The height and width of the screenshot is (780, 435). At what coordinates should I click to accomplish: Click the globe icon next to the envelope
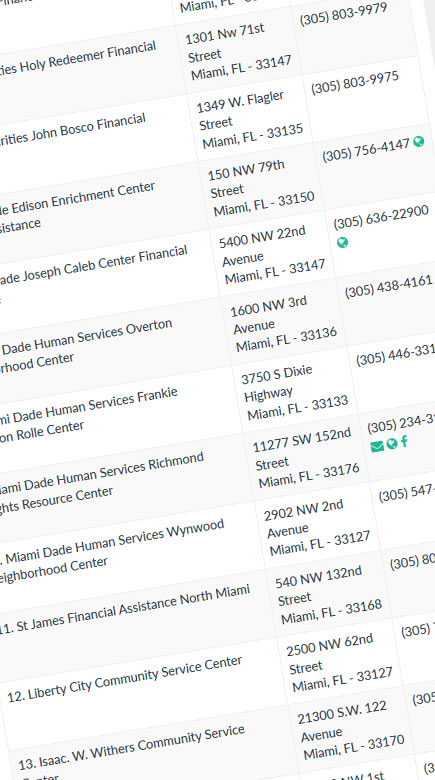392,443
